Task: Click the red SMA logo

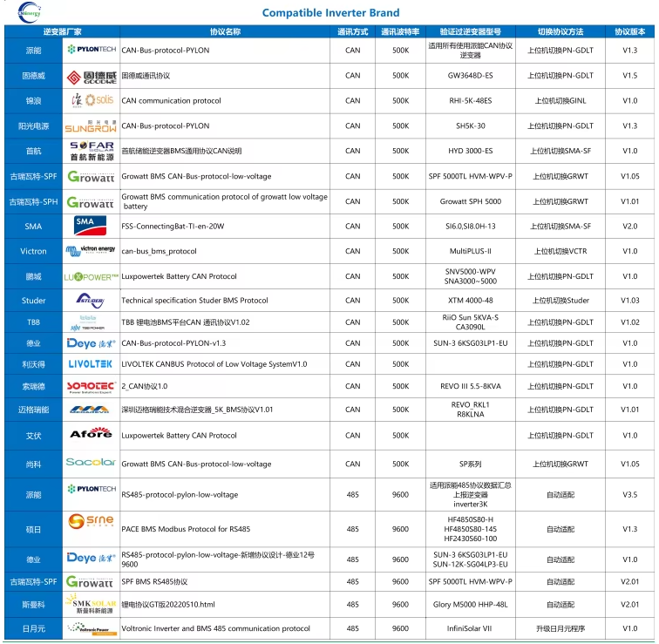Action: (91, 227)
